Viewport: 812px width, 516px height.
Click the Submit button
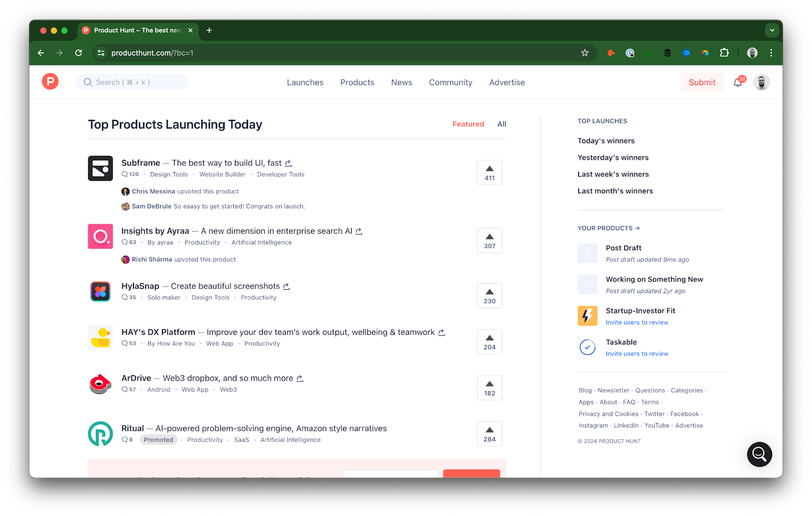click(702, 82)
